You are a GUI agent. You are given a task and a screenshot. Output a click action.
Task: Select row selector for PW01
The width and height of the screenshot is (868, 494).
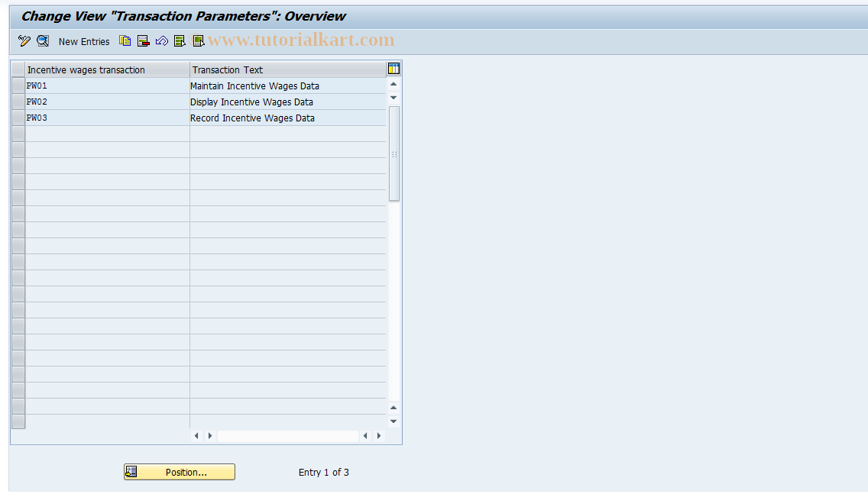[18, 86]
